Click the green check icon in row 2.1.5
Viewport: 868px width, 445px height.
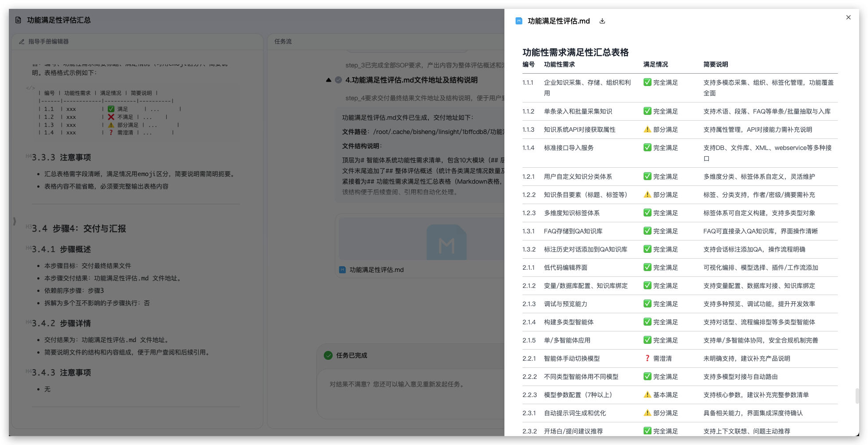pyautogui.click(x=648, y=340)
